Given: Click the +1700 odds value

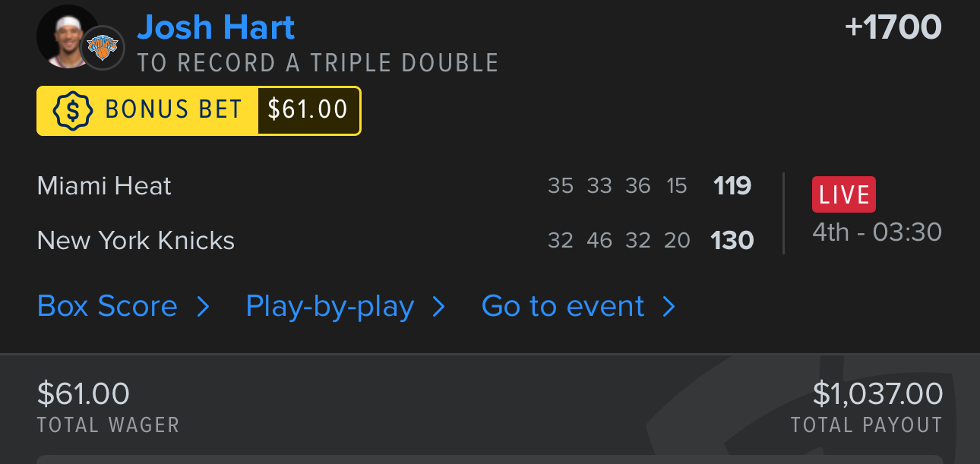Looking at the screenshot, I should point(893,28).
